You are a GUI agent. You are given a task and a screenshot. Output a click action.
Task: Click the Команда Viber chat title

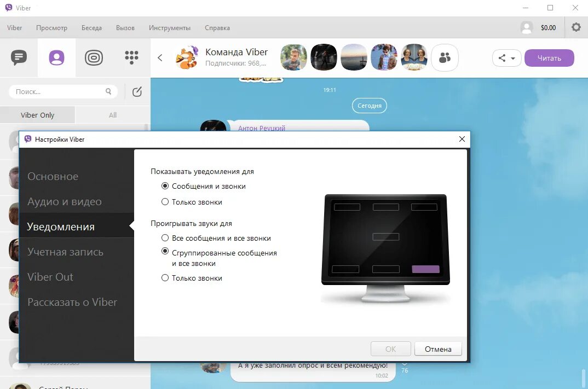[x=237, y=52]
